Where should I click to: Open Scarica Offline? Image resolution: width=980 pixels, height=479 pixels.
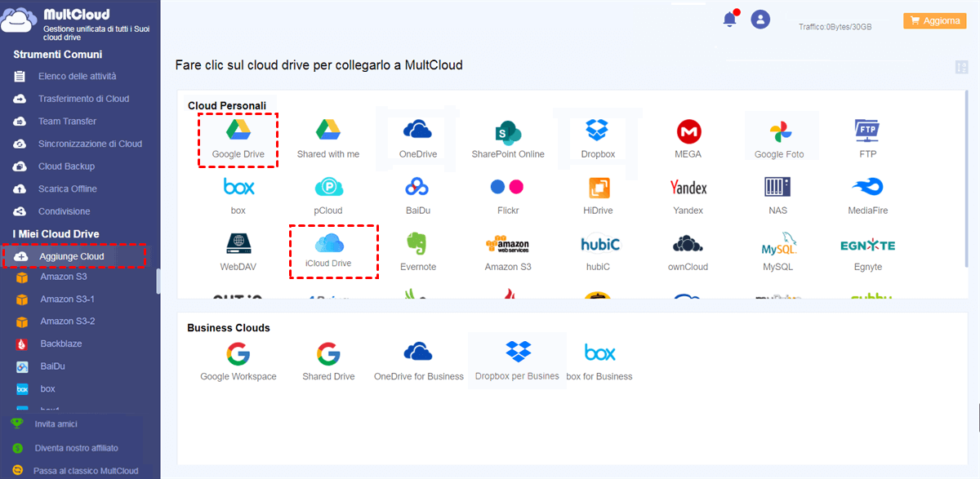tap(67, 188)
